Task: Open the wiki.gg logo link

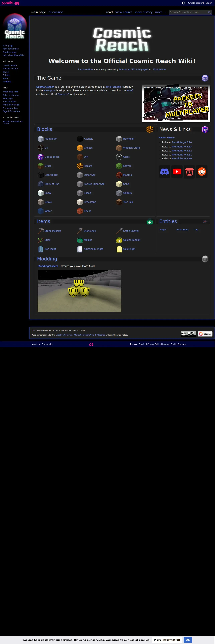Action: (11, 3)
